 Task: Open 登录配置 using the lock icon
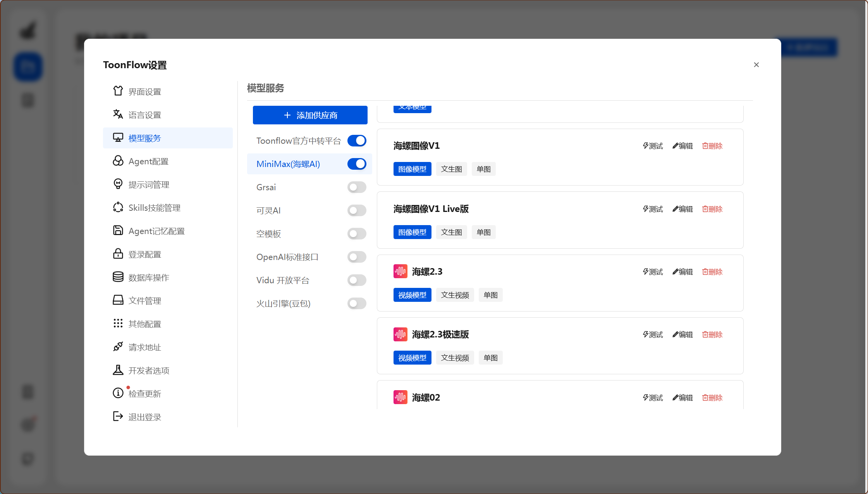118,254
